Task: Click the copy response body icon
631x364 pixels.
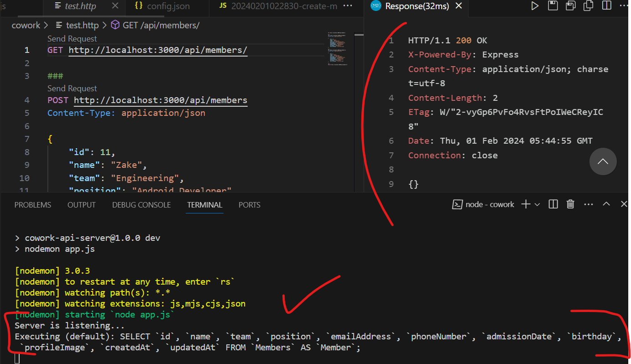Action: pos(589,6)
